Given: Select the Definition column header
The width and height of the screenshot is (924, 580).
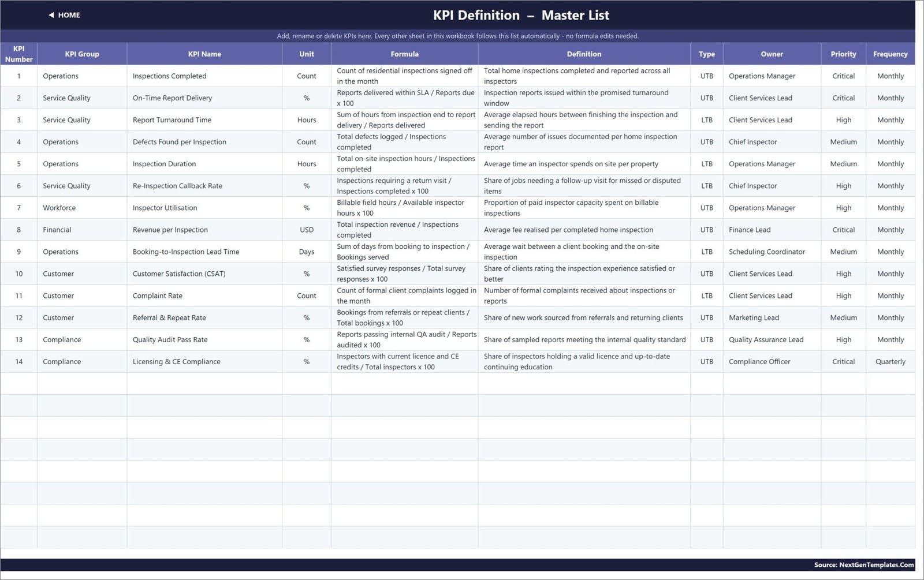Looking at the screenshot, I should [584, 54].
